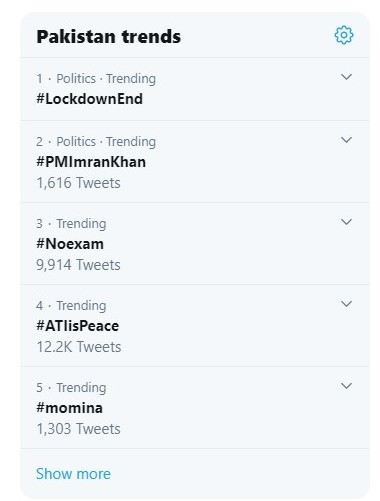The height and width of the screenshot is (501, 380).
Task: Click '5 · Trending' rank label
Action: [71, 388]
